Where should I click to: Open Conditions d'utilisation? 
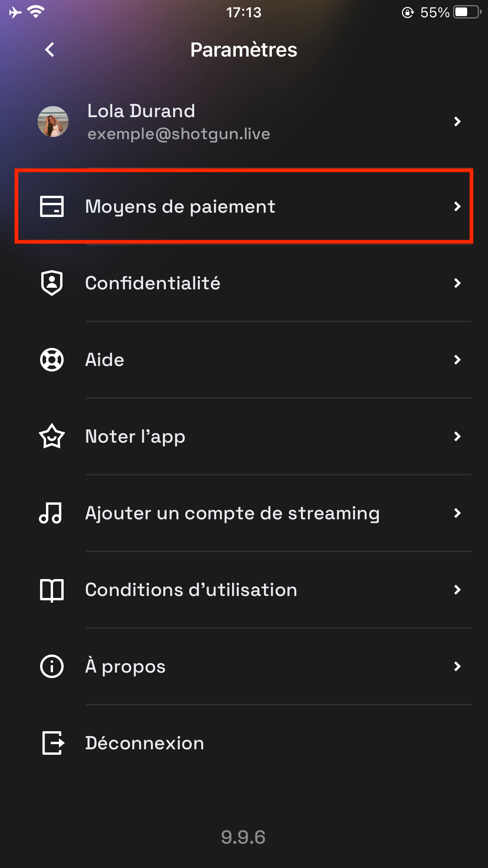(x=244, y=590)
